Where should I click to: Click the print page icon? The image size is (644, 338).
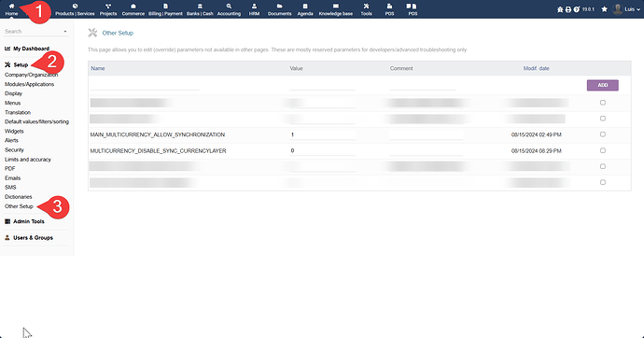pos(568,9)
